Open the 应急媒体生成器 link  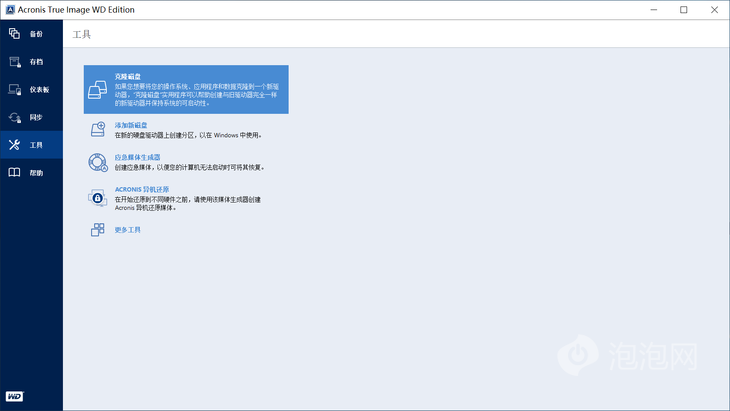[137, 157]
